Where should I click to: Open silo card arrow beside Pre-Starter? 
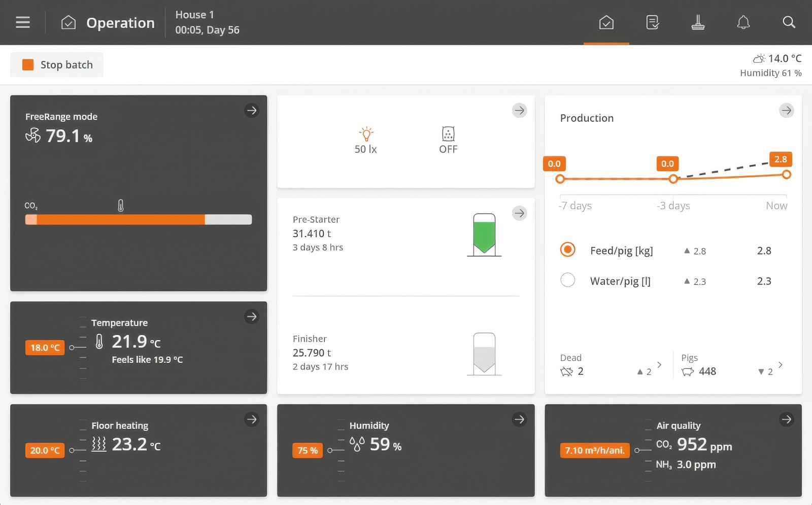tap(519, 213)
